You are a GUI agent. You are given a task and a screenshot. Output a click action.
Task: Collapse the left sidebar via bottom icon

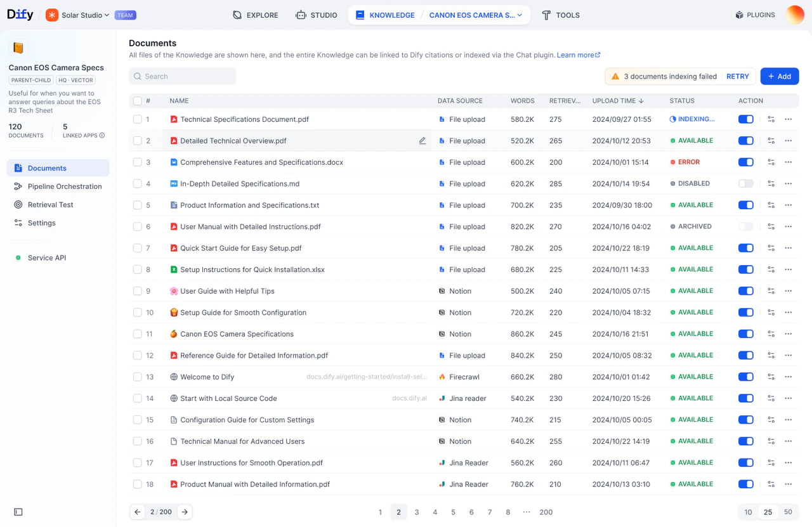click(18, 512)
